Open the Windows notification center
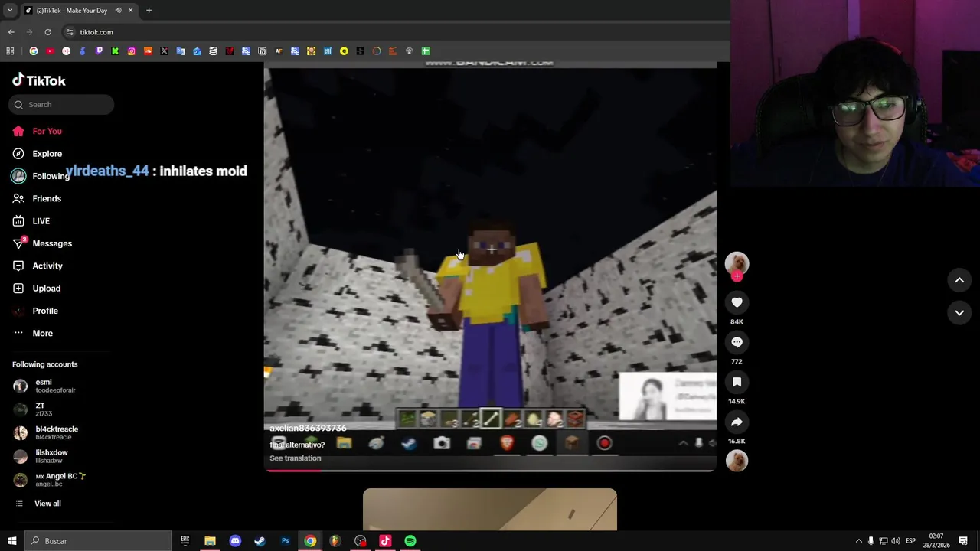Viewport: 980px width, 551px height. click(963, 541)
